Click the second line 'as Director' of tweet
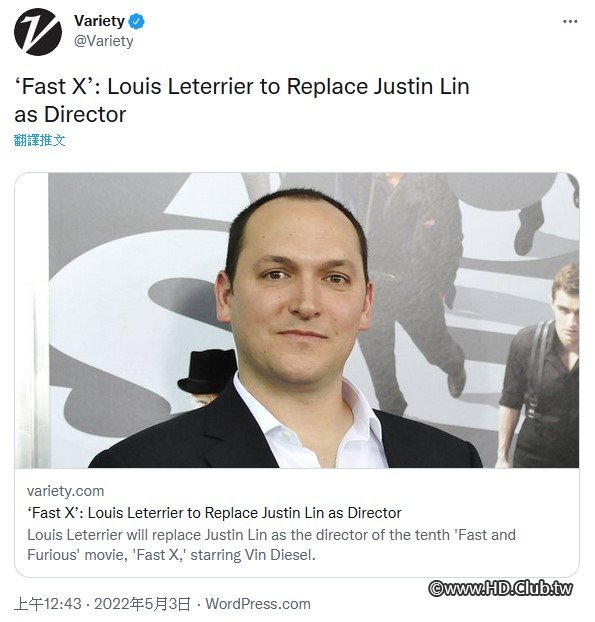This screenshot has width=595, height=622. click(x=70, y=115)
